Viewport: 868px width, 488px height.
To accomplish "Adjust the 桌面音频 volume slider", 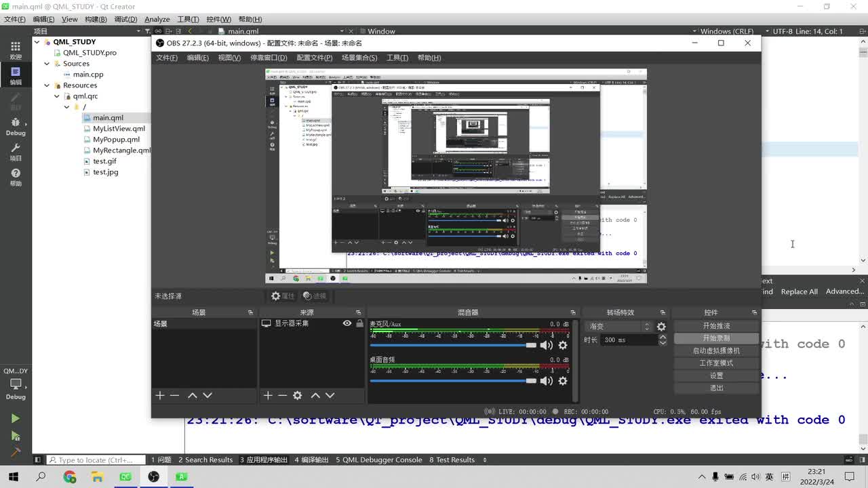I will 453,381.
